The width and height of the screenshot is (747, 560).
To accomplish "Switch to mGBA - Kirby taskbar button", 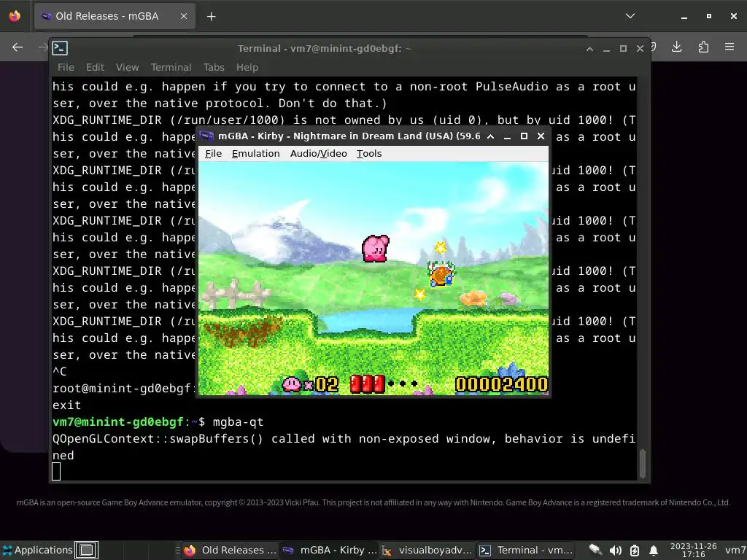I will (x=329, y=550).
